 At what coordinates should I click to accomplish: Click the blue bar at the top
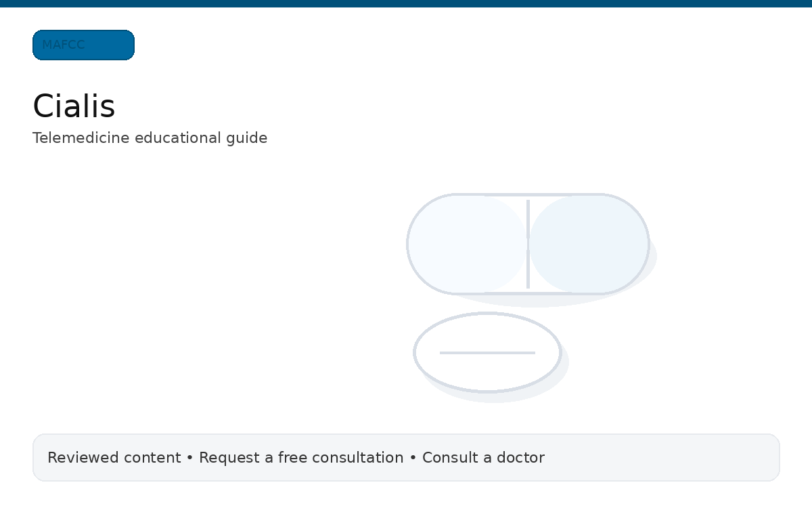click(x=406, y=4)
